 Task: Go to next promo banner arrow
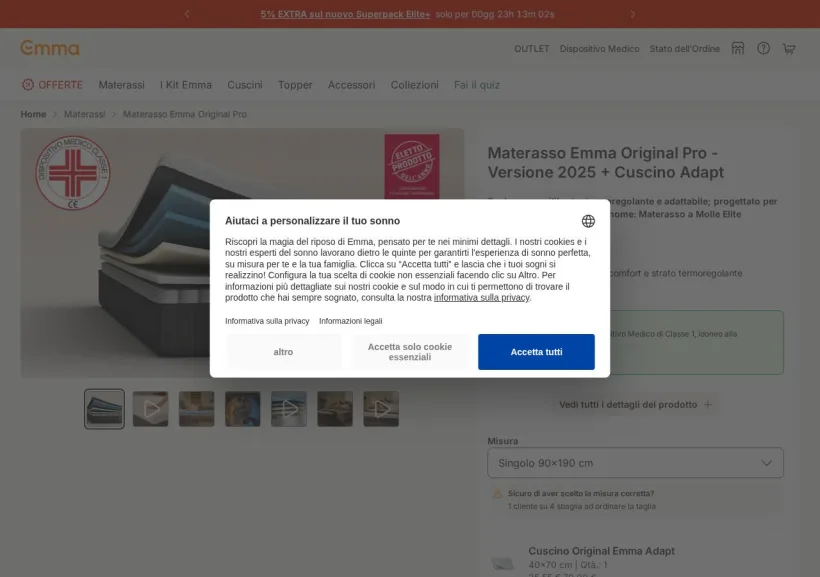coord(633,14)
